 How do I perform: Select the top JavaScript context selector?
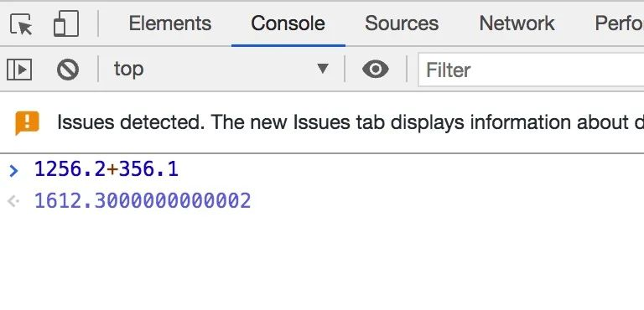pos(221,69)
